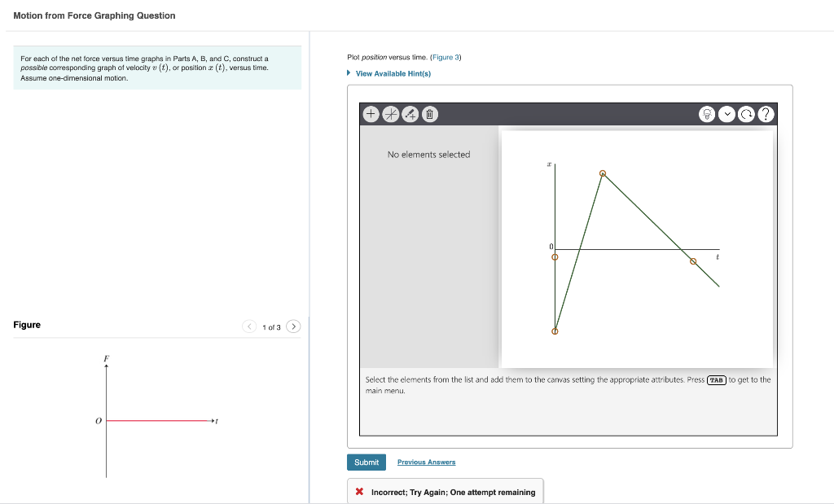
Task: Select the lowest orange point below axis
Action: tap(555, 330)
